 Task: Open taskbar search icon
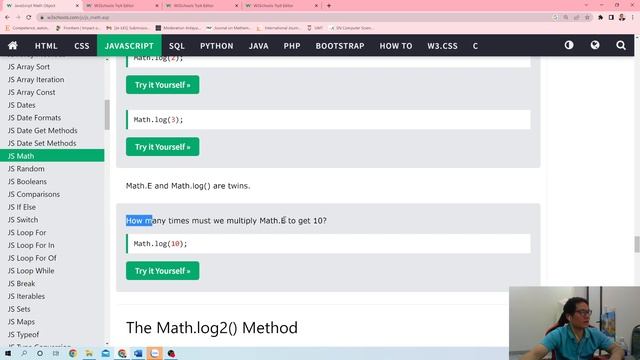pos(24,353)
